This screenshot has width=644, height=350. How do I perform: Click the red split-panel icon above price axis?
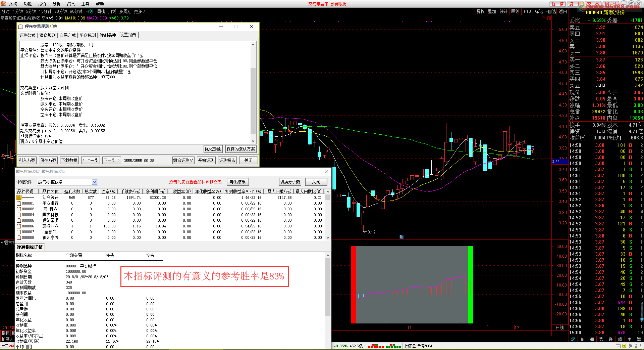coord(549,18)
